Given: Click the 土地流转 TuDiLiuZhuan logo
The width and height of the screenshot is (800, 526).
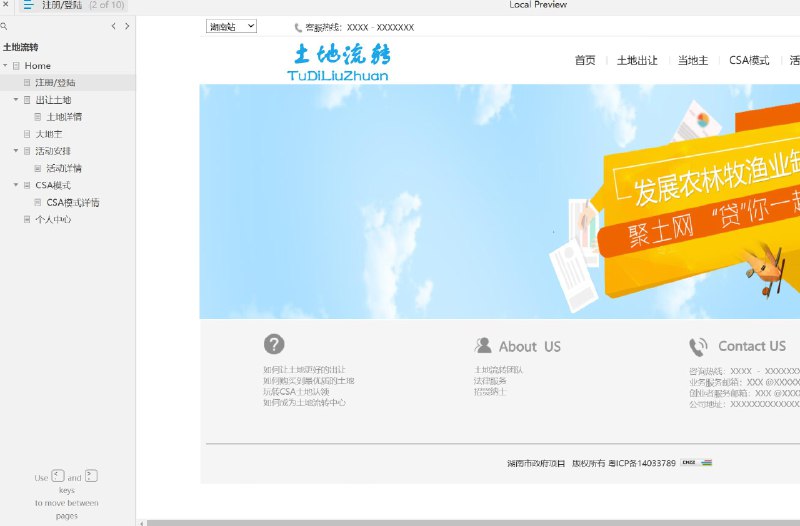Looking at the screenshot, I should point(338,62).
